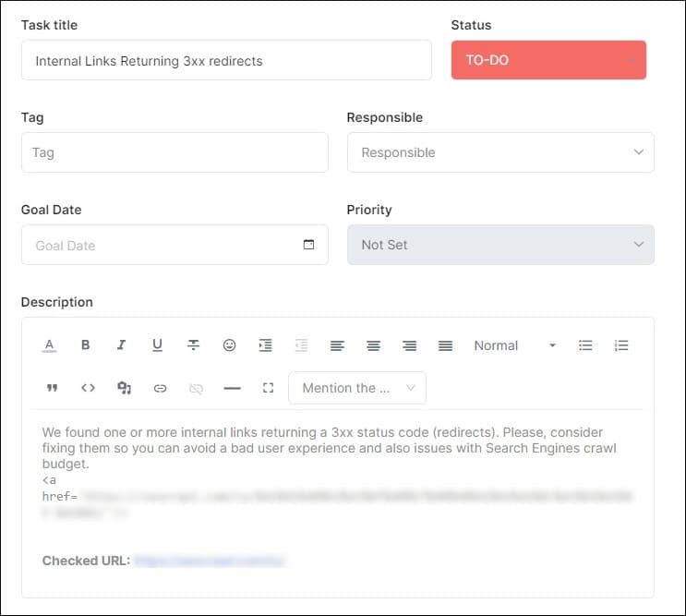Create a numbered list
686x616 pixels.
[621, 345]
